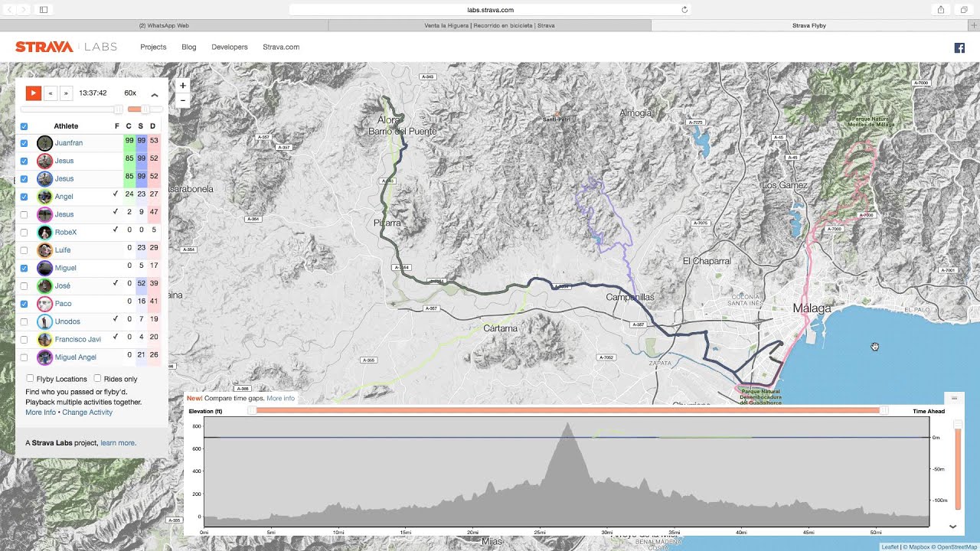980x551 pixels.
Task: Check the RobeX athlete checkbox
Action: [24, 232]
